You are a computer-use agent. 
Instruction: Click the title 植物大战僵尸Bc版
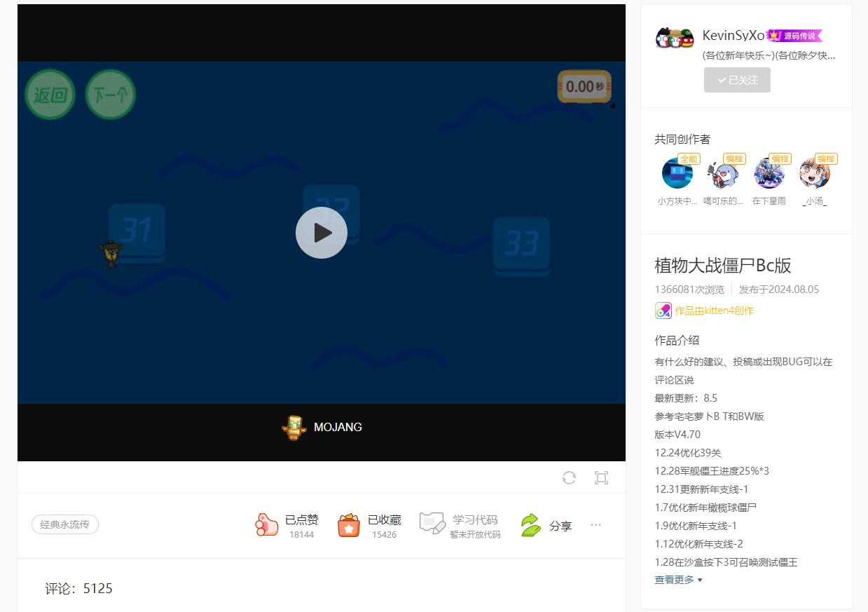click(723, 265)
